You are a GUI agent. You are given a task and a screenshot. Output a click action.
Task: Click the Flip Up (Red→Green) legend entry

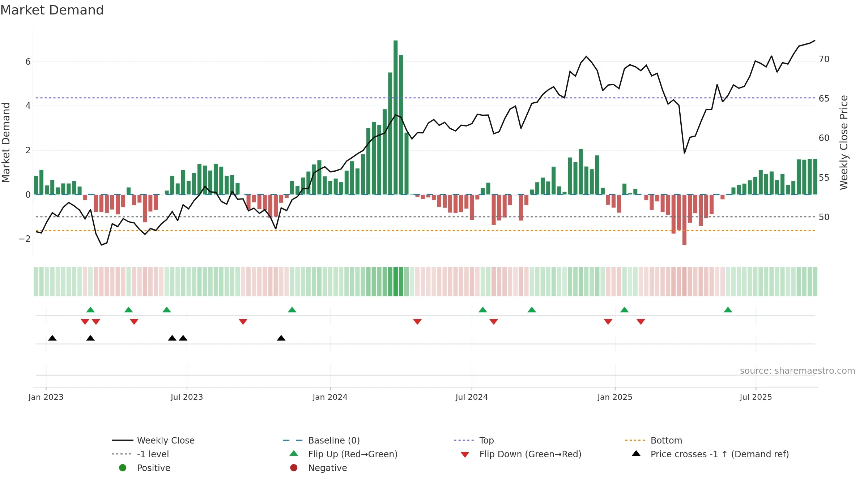click(344, 454)
